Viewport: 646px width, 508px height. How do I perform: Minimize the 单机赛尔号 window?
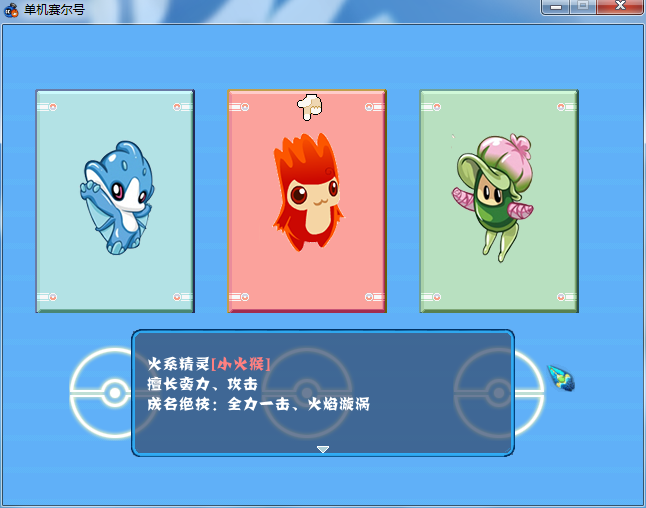(556, 7)
